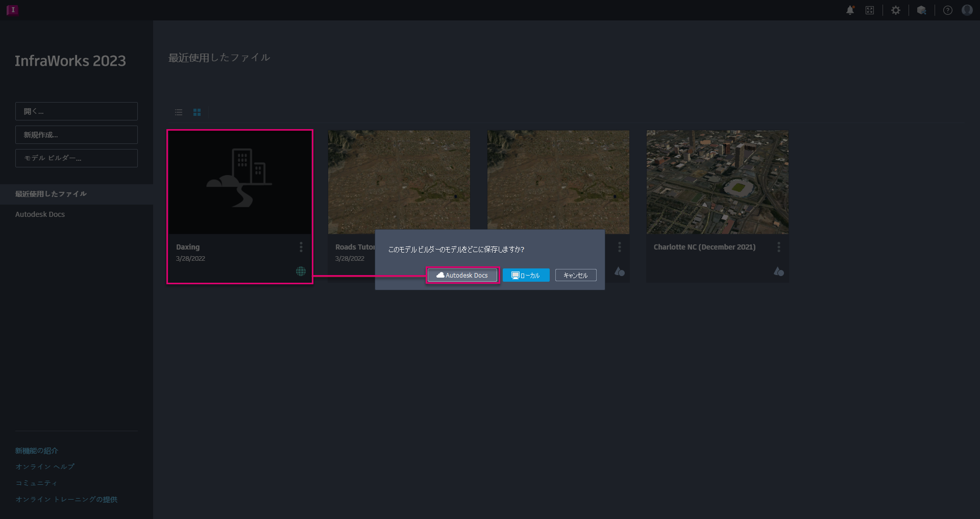This screenshot has width=980, height=519.
Task: Open the Daxing model thumbnail
Action: pos(240,182)
